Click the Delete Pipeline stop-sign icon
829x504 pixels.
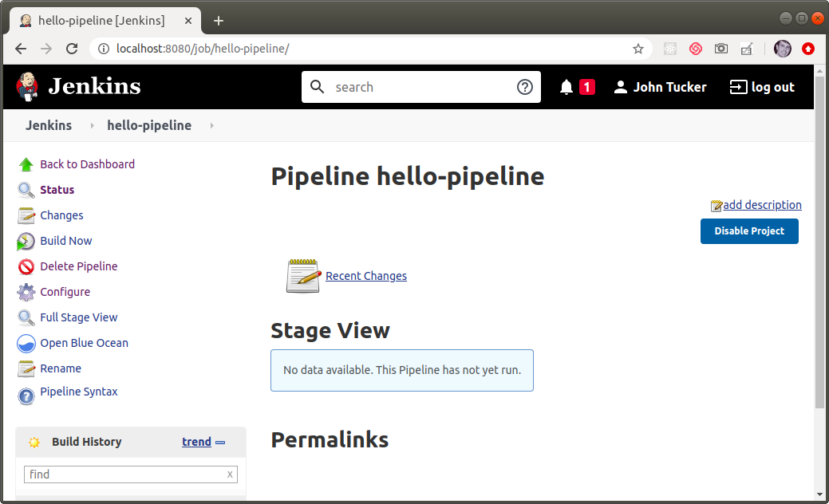(26, 266)
